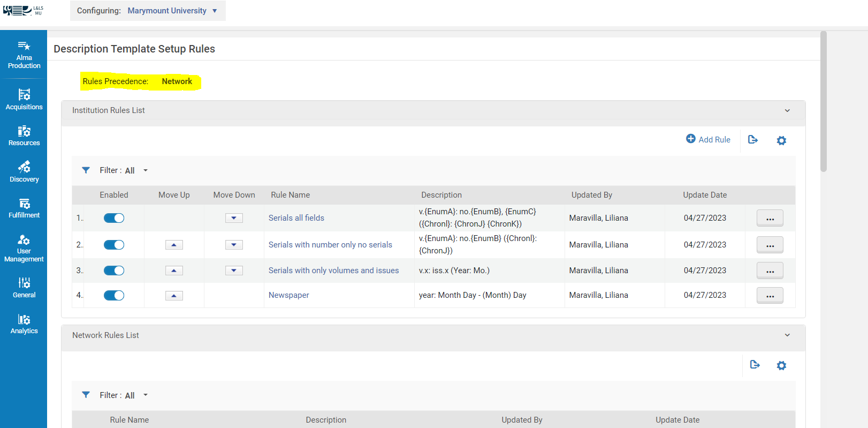The height and width of the screenshot is (428, 868).
Task: Click the Description Template Setup Rules heading
Action: 134,49
